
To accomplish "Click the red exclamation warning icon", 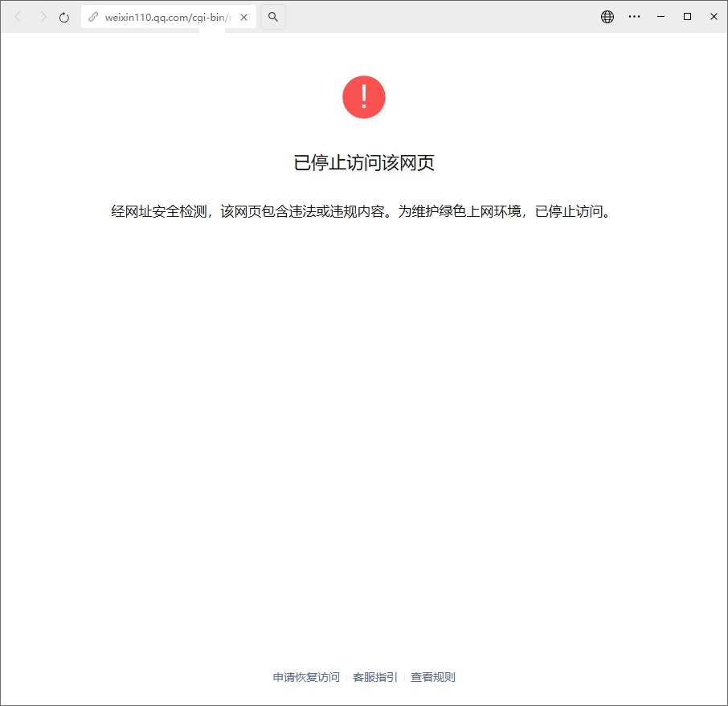I will 364,96.
